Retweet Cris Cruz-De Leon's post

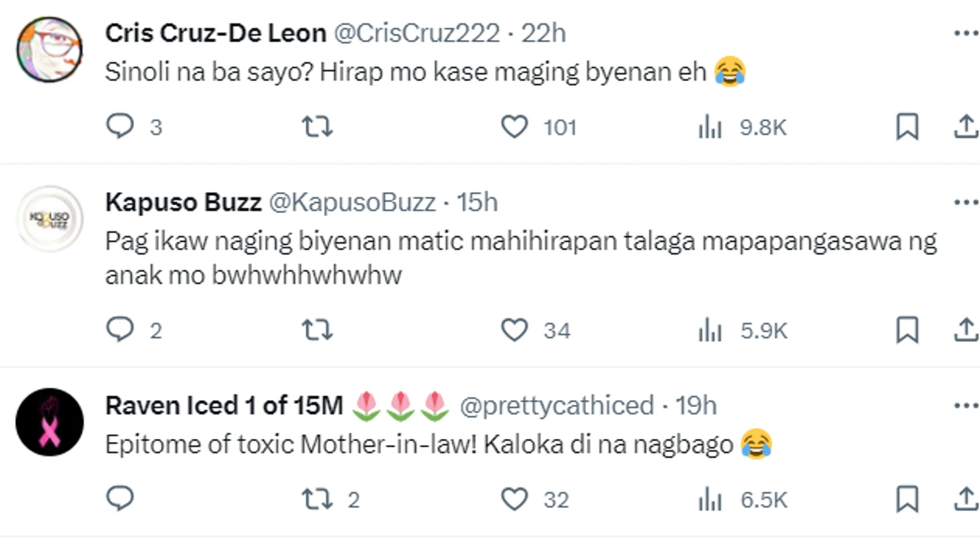click(x=317, y=127)
